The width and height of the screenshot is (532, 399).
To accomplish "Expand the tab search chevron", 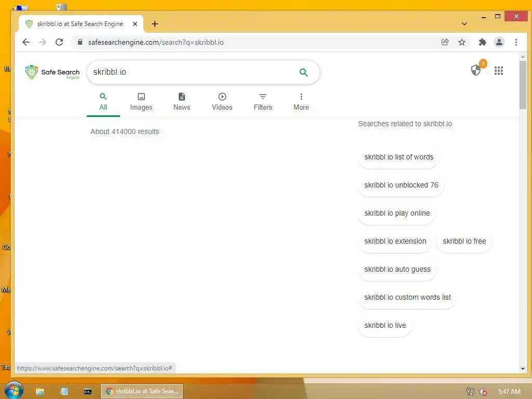I will (464, 24).
